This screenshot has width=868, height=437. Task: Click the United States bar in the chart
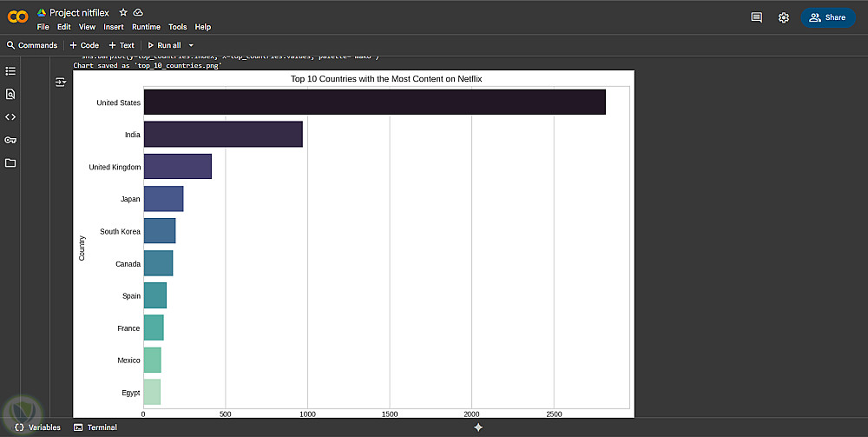point(375,102)
